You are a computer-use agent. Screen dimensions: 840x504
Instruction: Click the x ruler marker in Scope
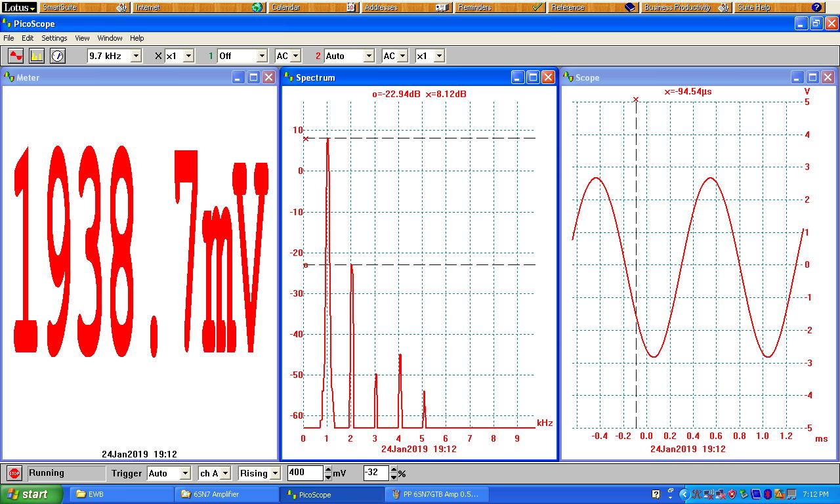pos(636,100)
